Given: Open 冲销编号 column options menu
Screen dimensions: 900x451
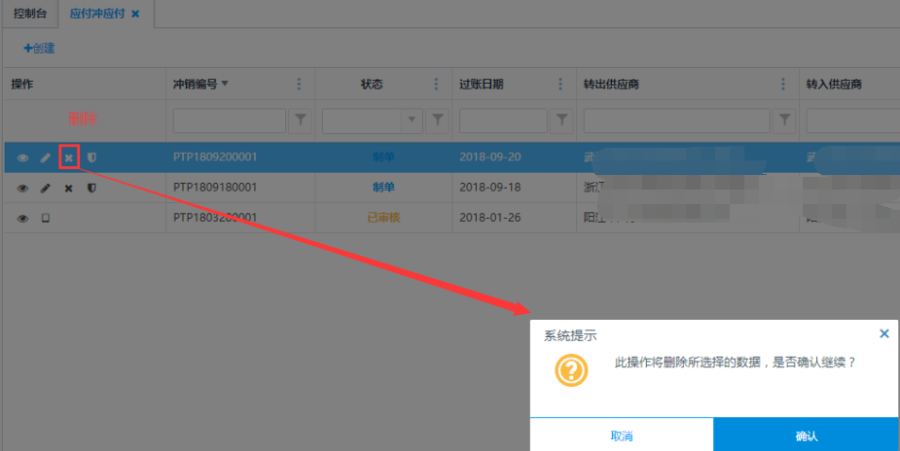Looking at the screenshot, I should point(299,84).
